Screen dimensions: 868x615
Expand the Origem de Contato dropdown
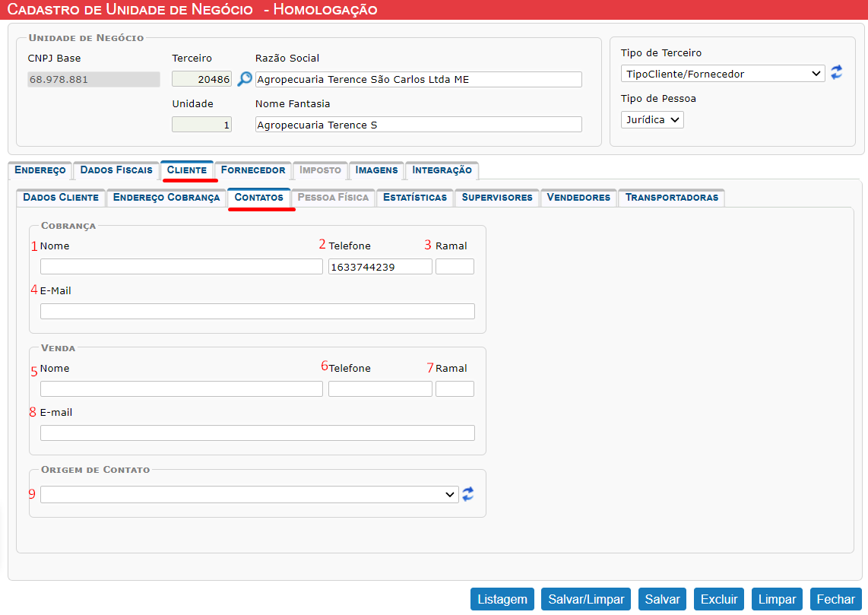coord(249,494)
